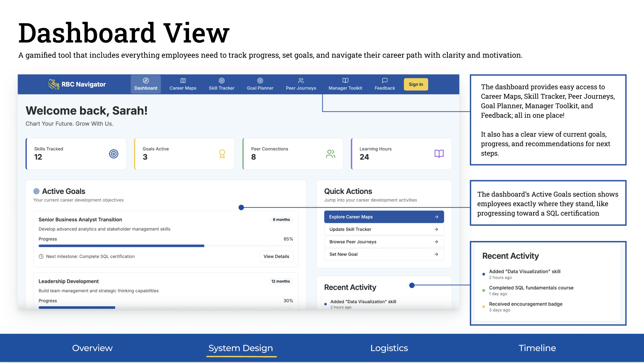Select the Peer Connections stat card
Screen dimensions: 644x363
(x=293, y=154)
